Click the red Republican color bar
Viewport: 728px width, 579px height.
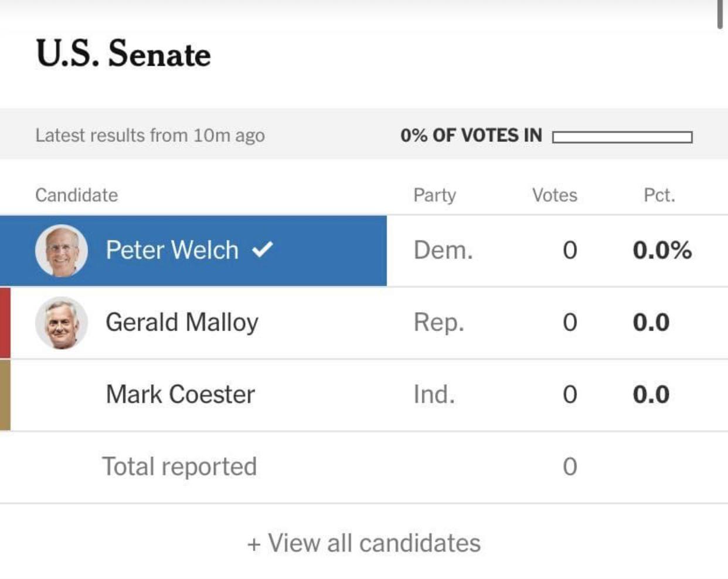5,323
